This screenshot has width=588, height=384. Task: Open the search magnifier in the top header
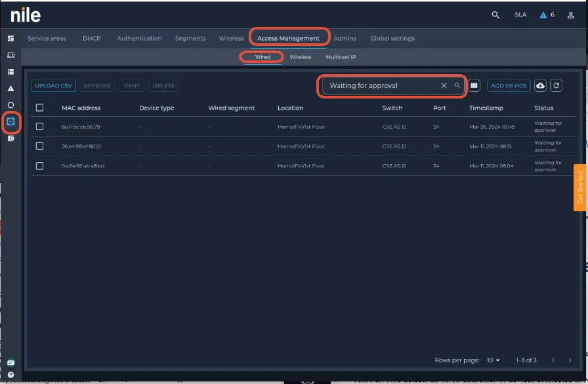tap(495, 15)
